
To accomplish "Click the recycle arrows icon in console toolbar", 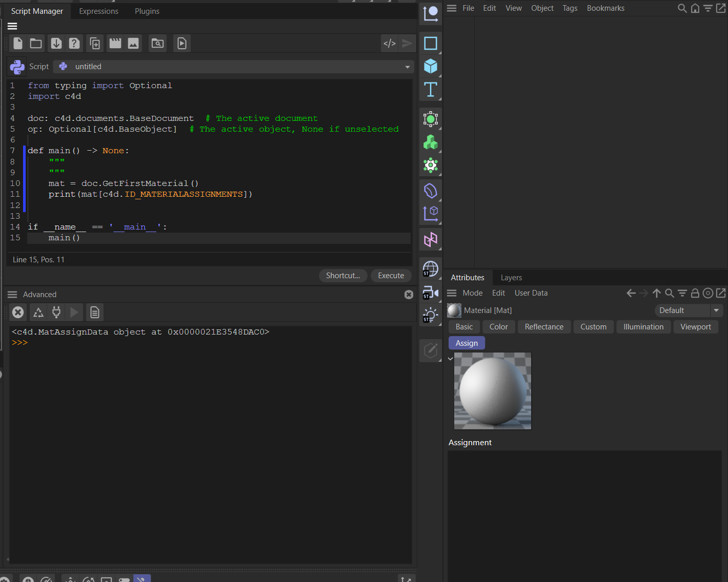I will [x=38, y=313].
